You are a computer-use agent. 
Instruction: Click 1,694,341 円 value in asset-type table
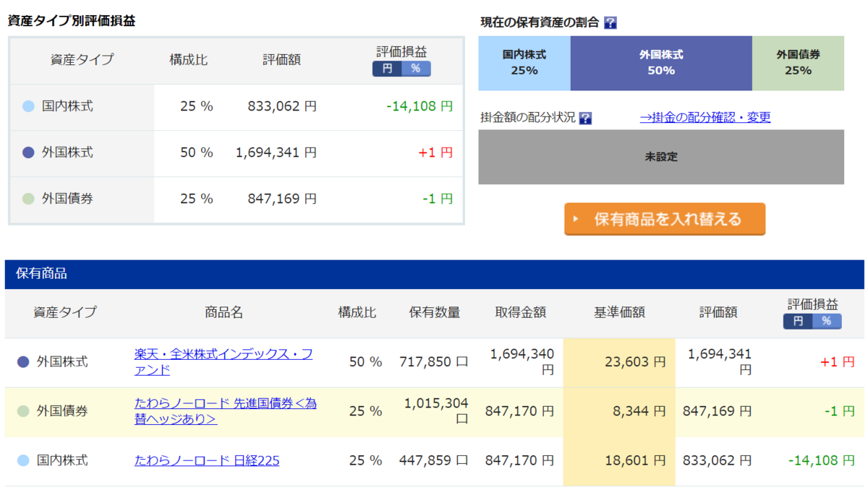coord(276,152)
